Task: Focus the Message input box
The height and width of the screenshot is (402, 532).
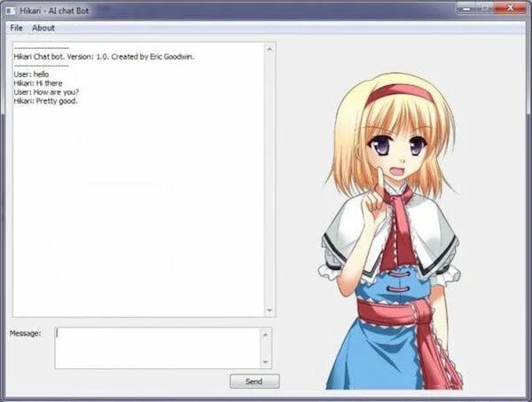Action: pyautogui.click(x=158, y=348)
